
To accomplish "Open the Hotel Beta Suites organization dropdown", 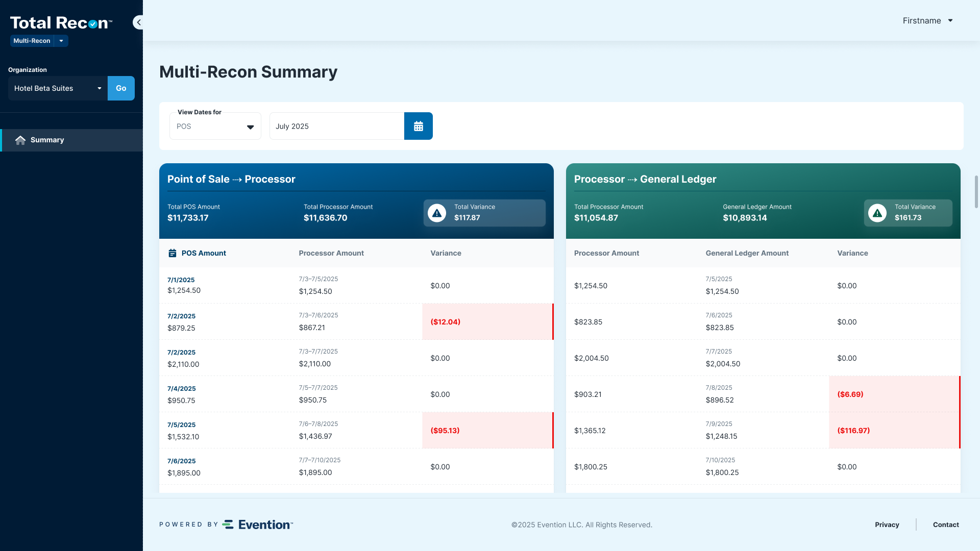I will point(58,88).
